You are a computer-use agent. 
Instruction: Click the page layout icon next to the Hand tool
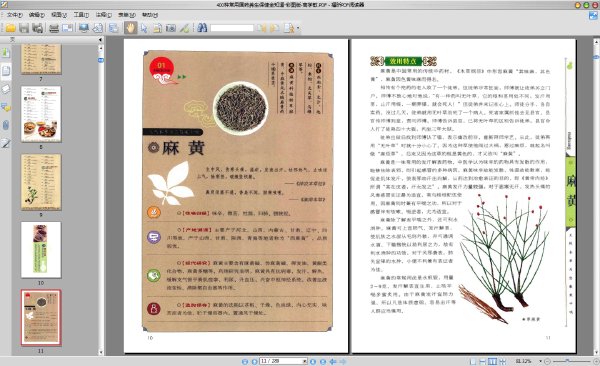114,28
